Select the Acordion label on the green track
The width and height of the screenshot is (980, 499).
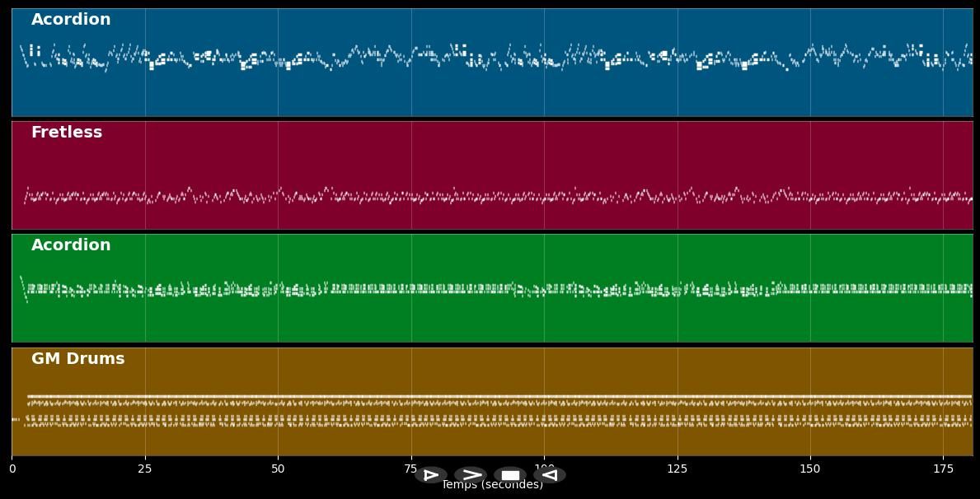click(71, 245)
